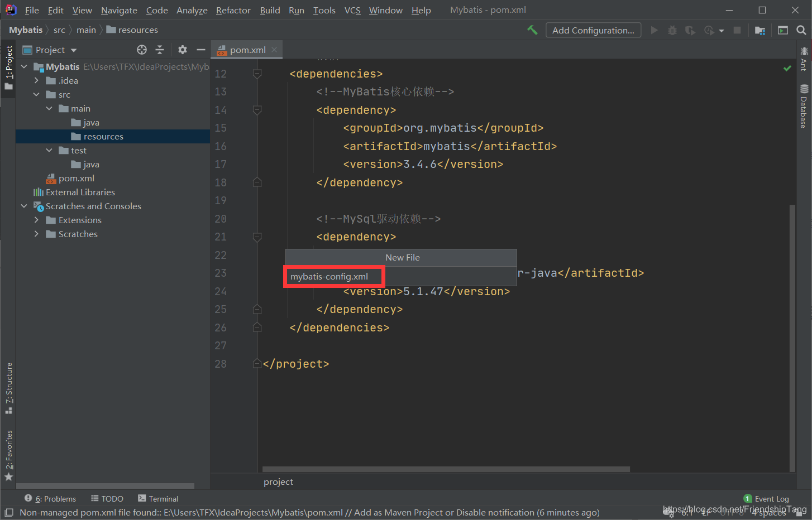This screenshot has height=520, width=812.
Task: Click Add Configuration button
Action: pyautogui.click(x=593, y=30)
